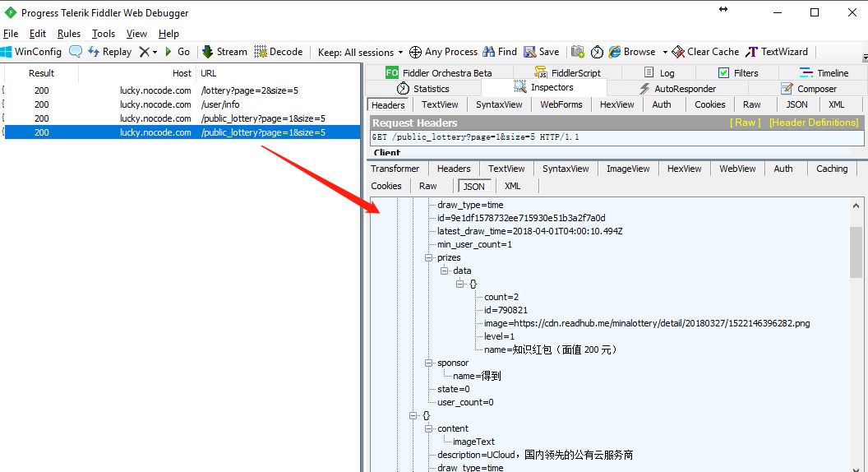Screen dimensions: 868x472
Task: Select the min_user_count=1 node
Action: coord(474,244)
